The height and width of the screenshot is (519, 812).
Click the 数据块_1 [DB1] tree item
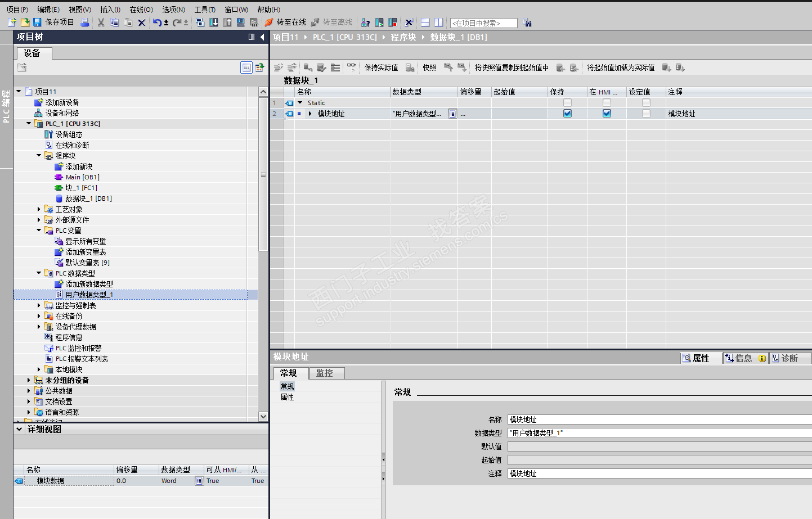[88, 198]
